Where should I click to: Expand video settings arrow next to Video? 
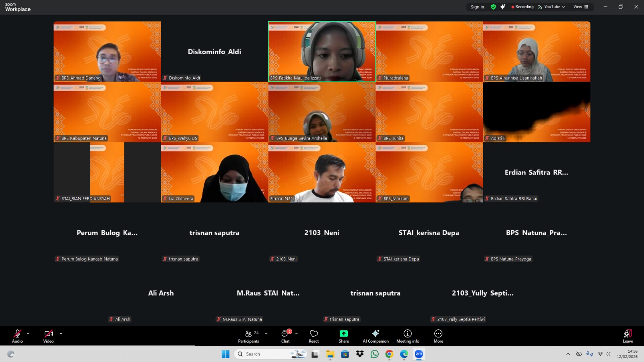click(x=61, y=333)
